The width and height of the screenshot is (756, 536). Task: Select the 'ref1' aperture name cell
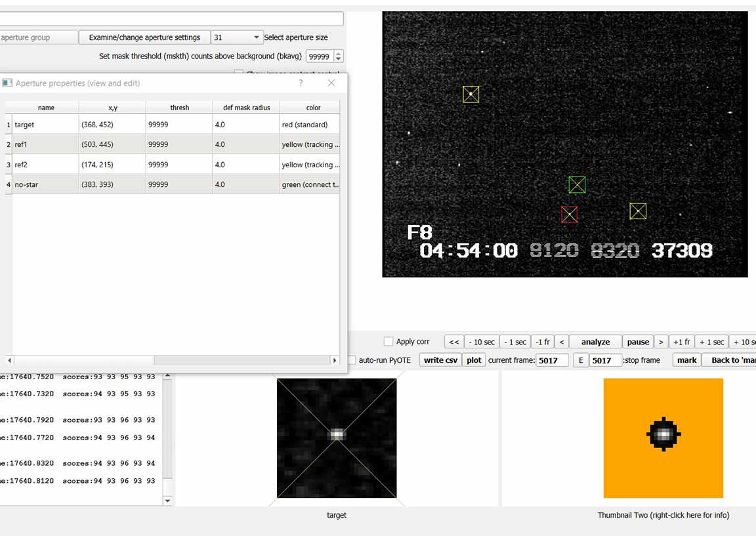point(46,144)
